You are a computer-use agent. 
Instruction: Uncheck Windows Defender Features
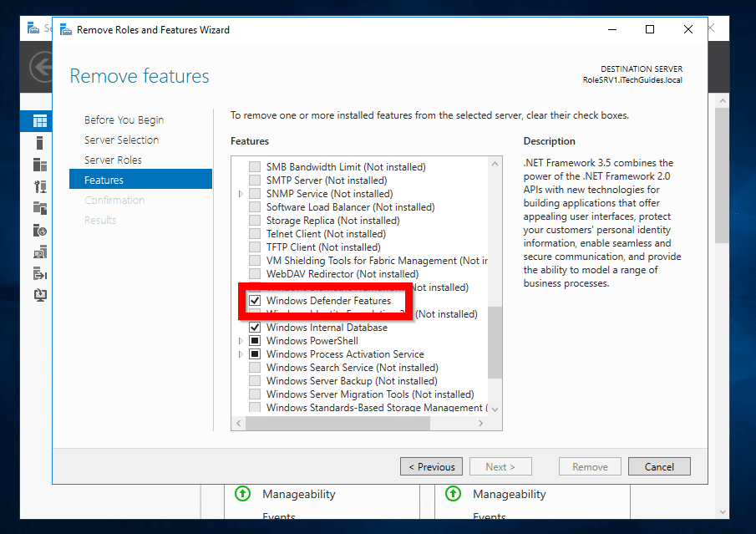pos(255,300)
